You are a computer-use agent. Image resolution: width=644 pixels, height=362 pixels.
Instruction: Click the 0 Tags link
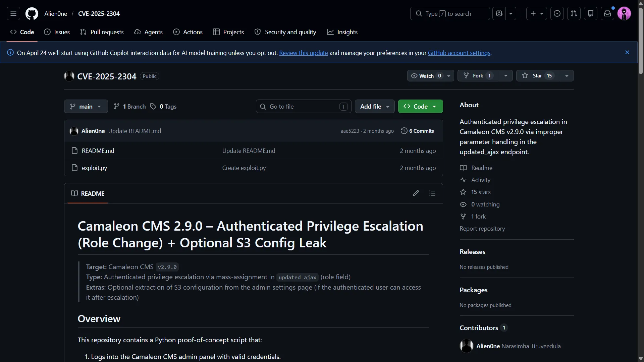point(163,106)
